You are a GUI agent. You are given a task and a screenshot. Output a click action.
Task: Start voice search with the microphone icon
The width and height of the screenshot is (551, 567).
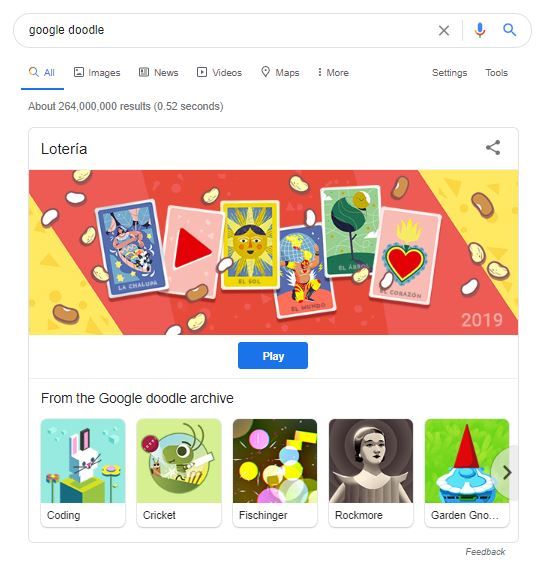pyautogui.click(x=480, y=30)
